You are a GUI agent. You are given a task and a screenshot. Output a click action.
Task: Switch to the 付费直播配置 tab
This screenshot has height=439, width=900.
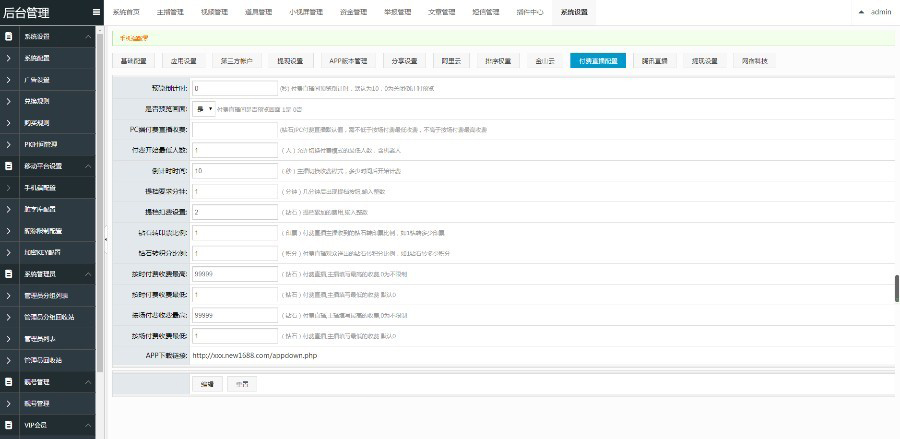point(598,61)
